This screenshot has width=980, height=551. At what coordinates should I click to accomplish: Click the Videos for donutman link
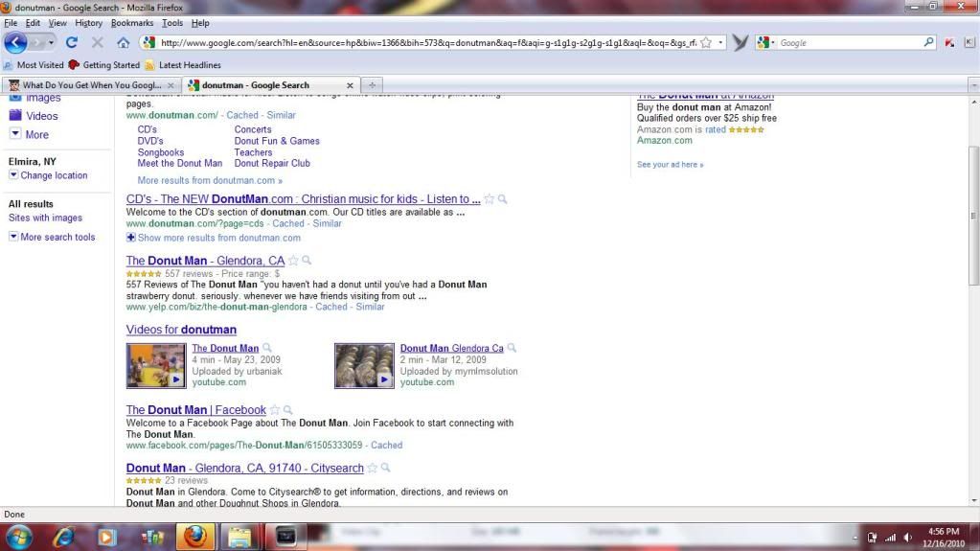pyautogui.click(x=181, y=330)
